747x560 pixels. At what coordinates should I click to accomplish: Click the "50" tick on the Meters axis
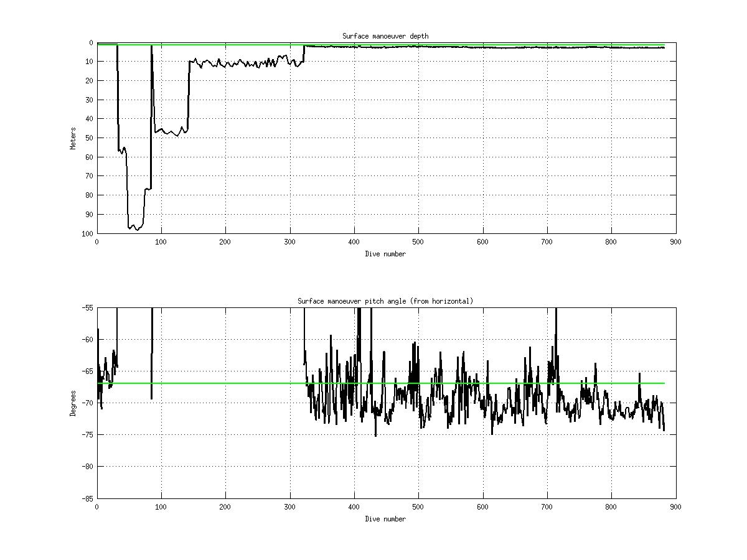point(90,138)
